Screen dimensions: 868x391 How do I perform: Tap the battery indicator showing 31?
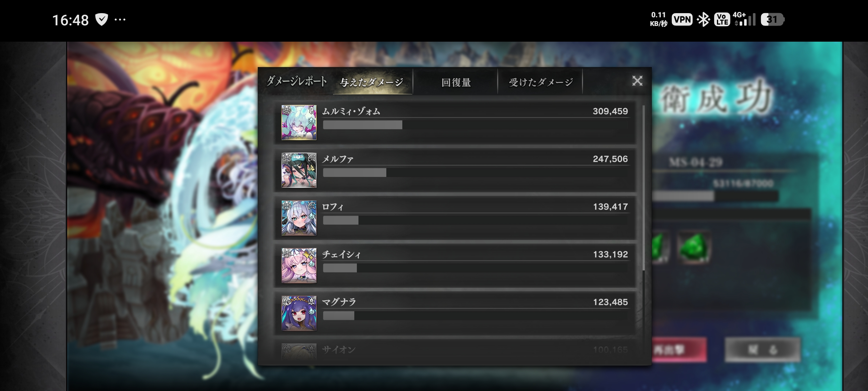point(772,19)
